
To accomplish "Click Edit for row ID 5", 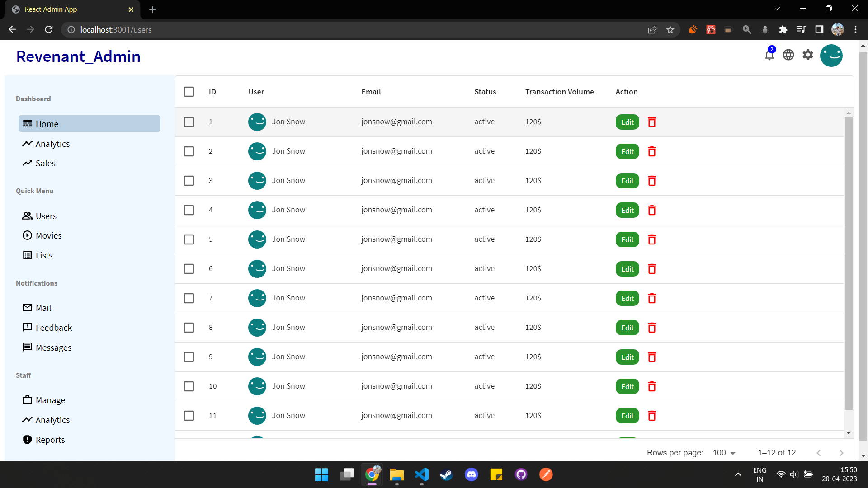I will point(627,239).
